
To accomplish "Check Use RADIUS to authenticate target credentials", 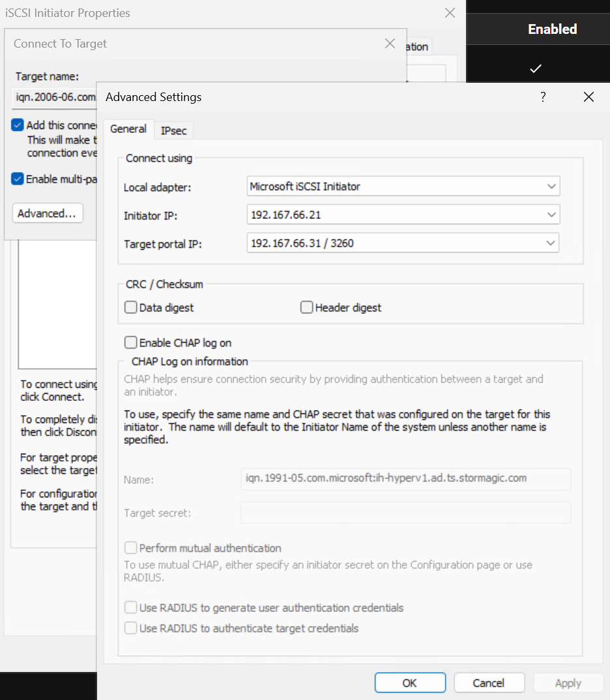I will click(x=131, y=628).
